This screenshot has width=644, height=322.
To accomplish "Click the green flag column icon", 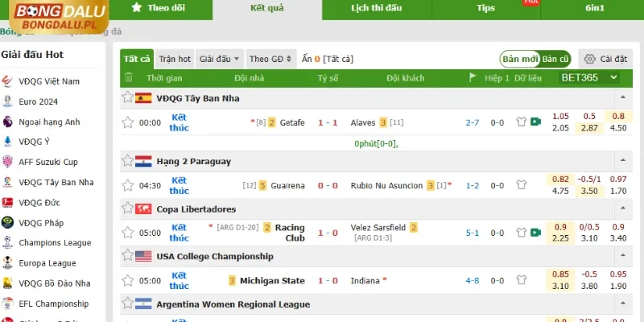I will [x=473, y=78].
